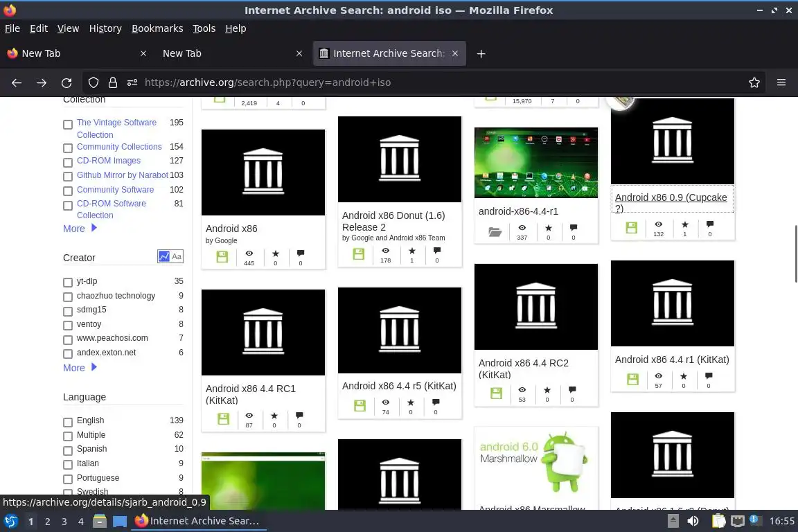Open the Android x86 Donut (1.6) Release 2 item
798x532 pixels.
tap(393, 222)
